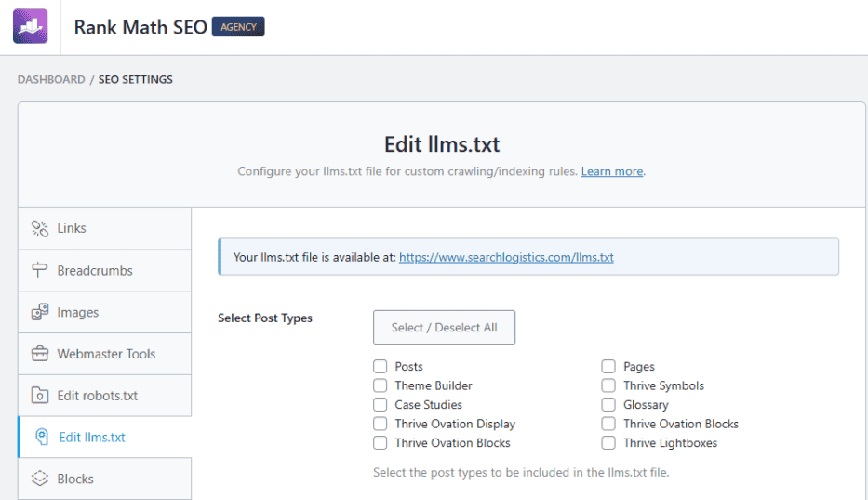The height and width of the screenshot is (500, 868).
Task: Tick the Pages checkbox
Action: [x=608, y=367]
